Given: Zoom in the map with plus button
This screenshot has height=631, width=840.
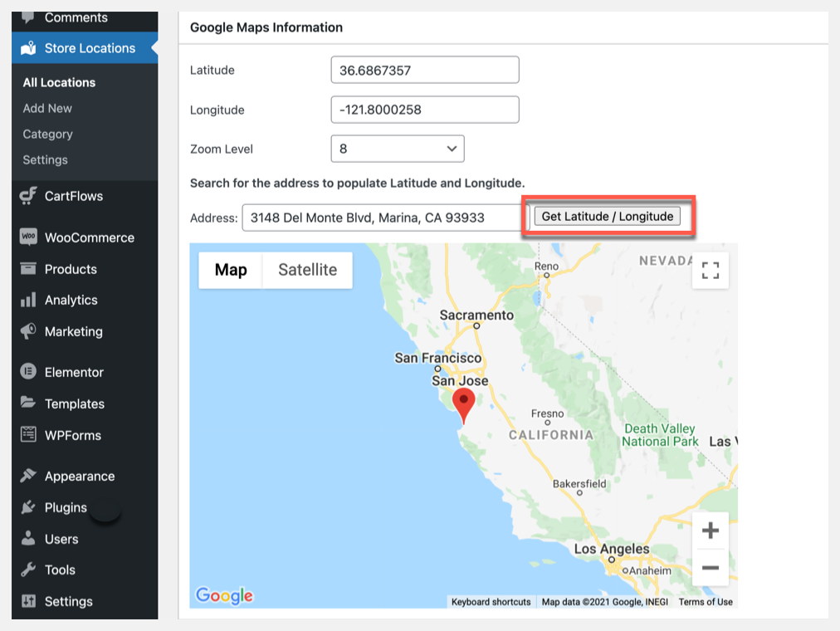Looking at the screenshot, I should coord(710,531).
